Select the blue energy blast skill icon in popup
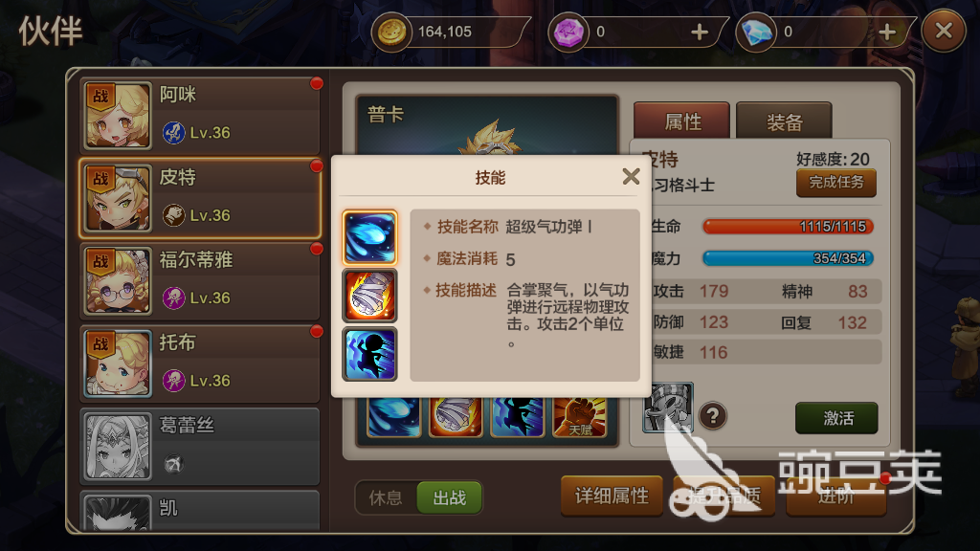Viewport: 980px width, 551px height. click(x=369, y=237)
